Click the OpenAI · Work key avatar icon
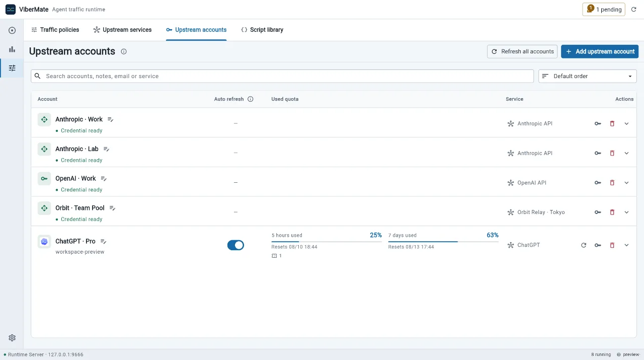 [x=44, y=178]
